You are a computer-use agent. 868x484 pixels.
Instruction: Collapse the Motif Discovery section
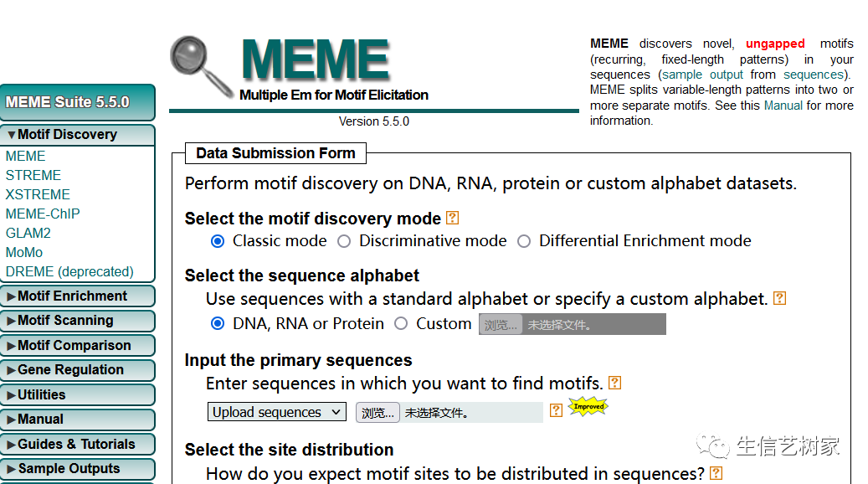coord(78,135)
